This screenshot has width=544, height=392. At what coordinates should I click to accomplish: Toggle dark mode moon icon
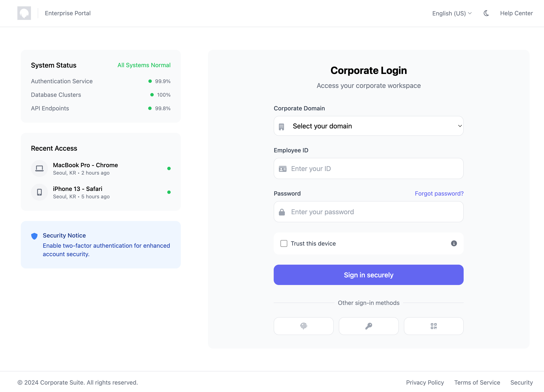[486, 13]
